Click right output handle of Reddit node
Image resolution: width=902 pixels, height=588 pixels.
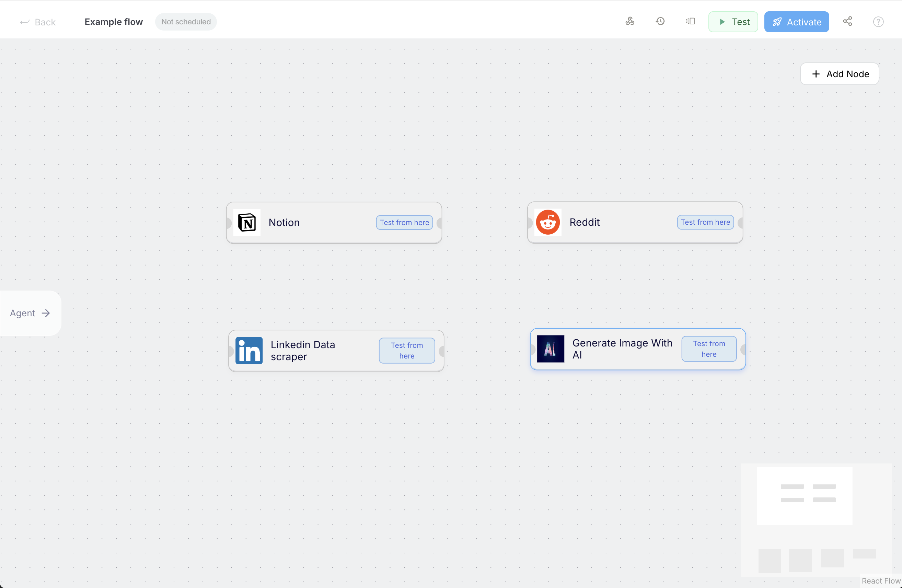click(741, 223)
